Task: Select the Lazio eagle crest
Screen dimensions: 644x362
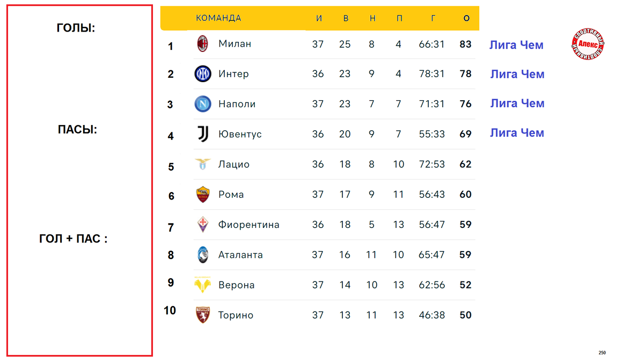Action: pyautogui.click(x=202, y=164)
